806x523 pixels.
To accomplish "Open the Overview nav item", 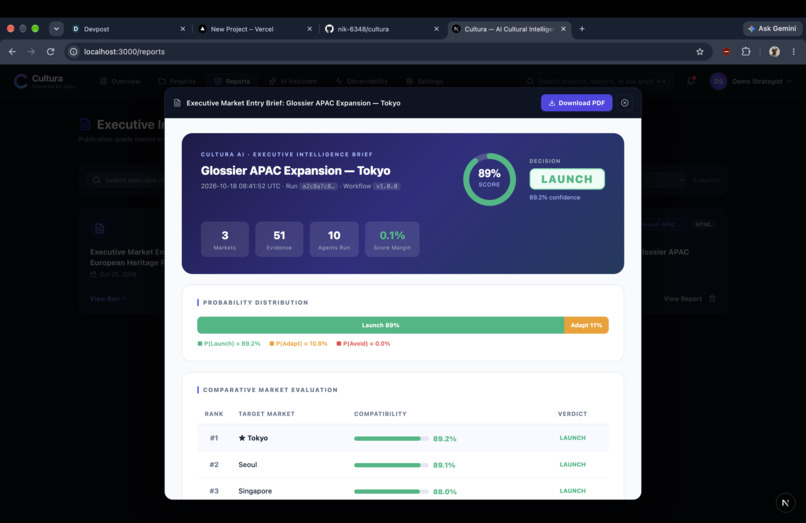I will coord(120,81).
